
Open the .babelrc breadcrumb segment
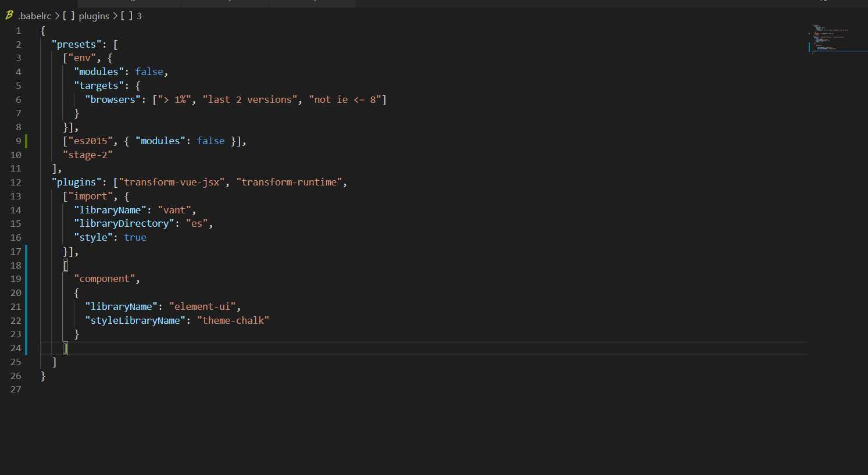[35, 16]
